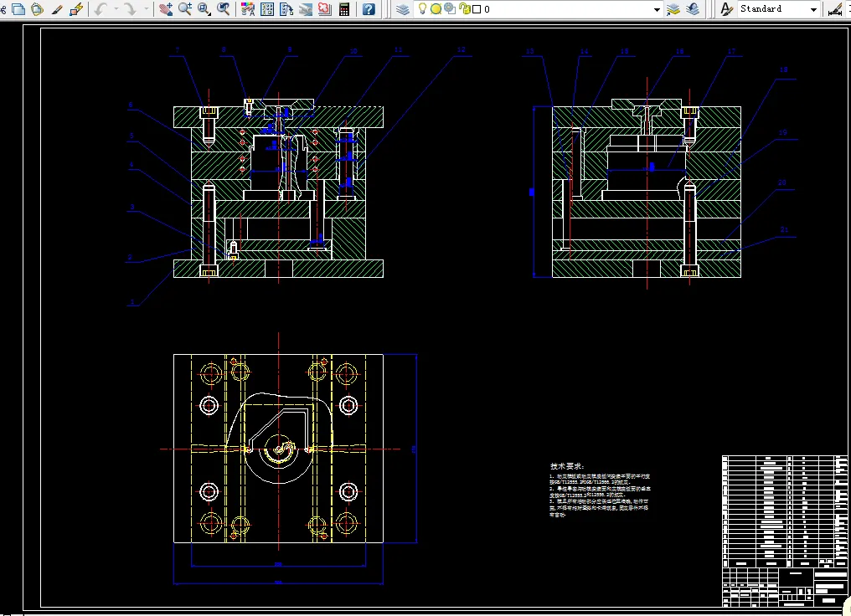Open Help with the question mark icon

point(369,8)
